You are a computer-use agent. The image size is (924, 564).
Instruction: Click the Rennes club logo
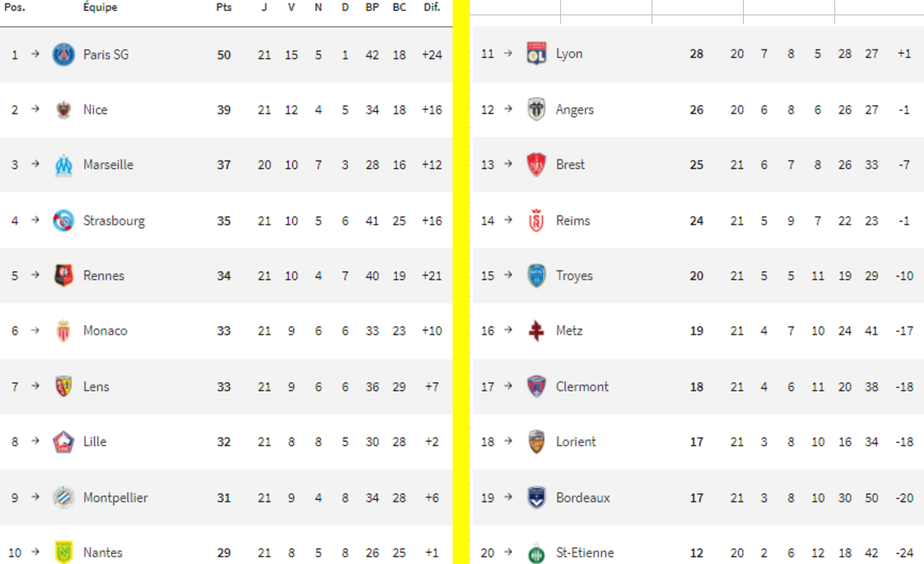(x=63, y=276)
